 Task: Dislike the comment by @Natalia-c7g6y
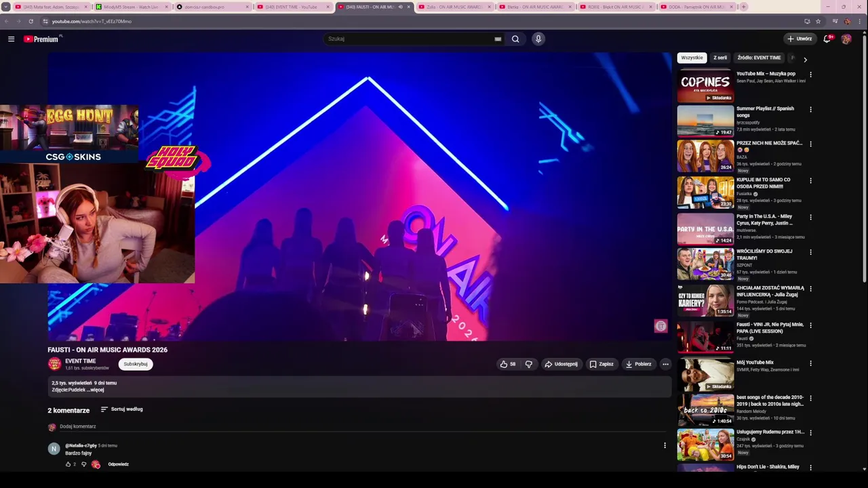click(x=84, y=464)
